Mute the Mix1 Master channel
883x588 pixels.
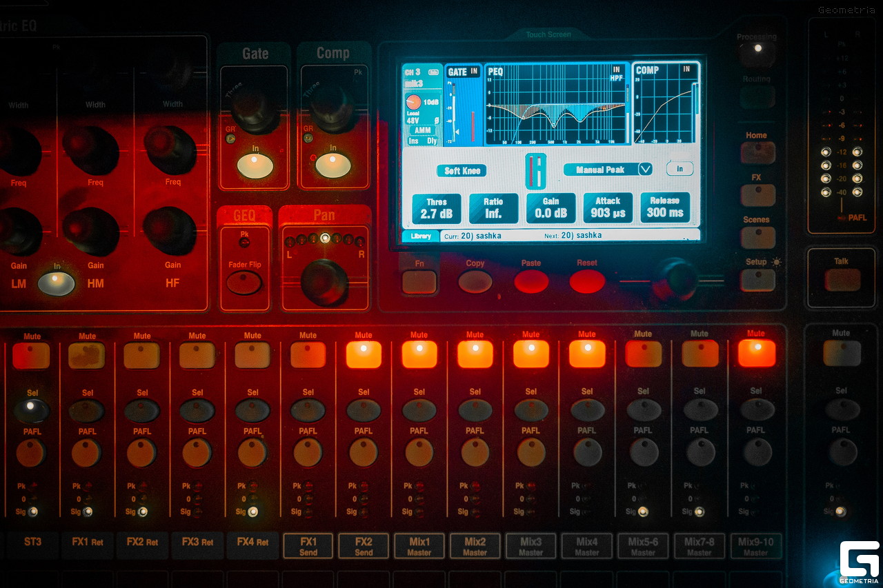[x=419, y=354]
